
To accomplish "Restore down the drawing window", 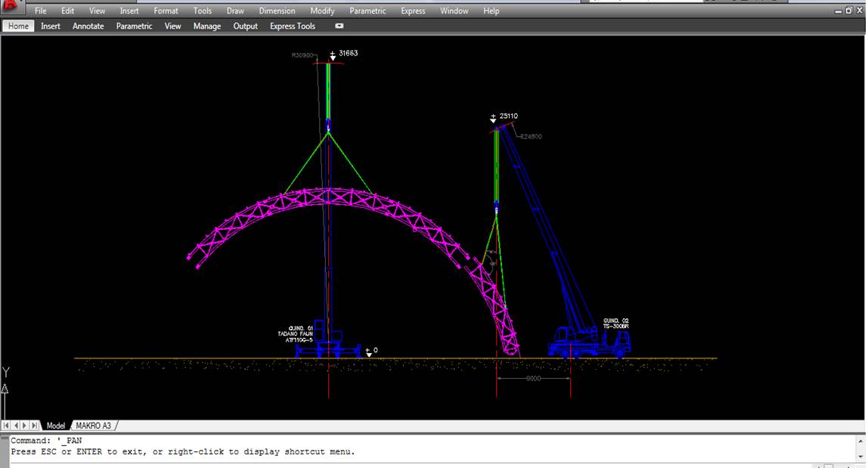I will (x=848, y=11).
